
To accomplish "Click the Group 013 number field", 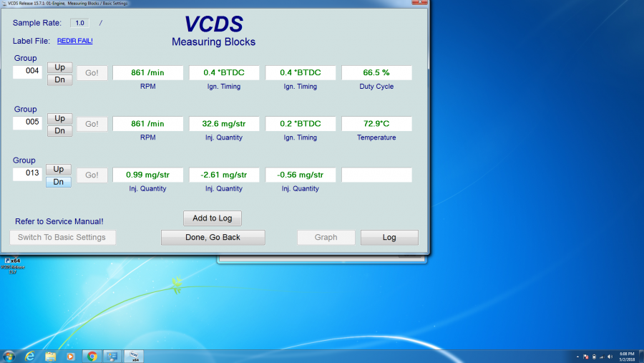I will (x=28, y=175).
